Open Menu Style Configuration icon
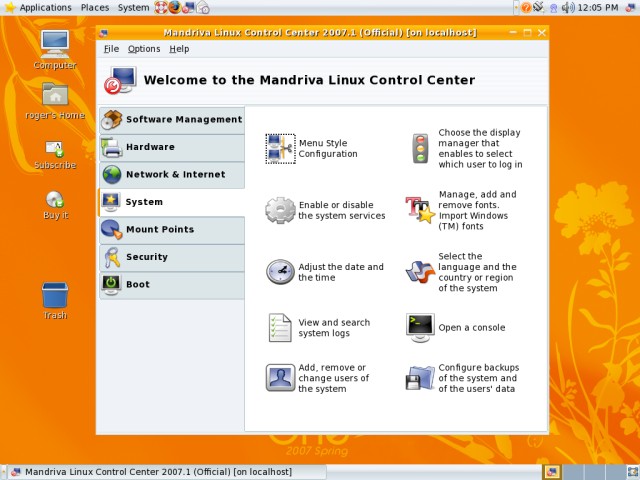Viewport: 640px width, 480px height. pos(280,149)
